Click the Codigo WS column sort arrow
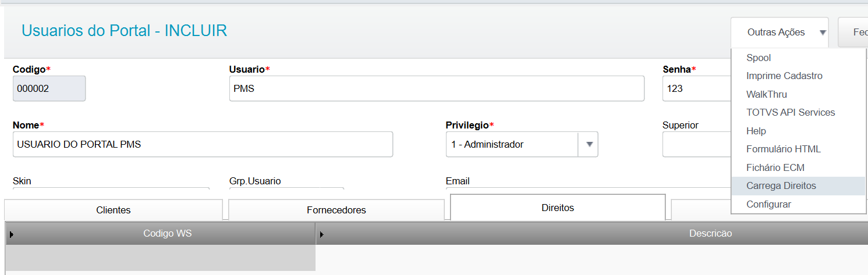868x275 pixels. (x=12, y=234)
